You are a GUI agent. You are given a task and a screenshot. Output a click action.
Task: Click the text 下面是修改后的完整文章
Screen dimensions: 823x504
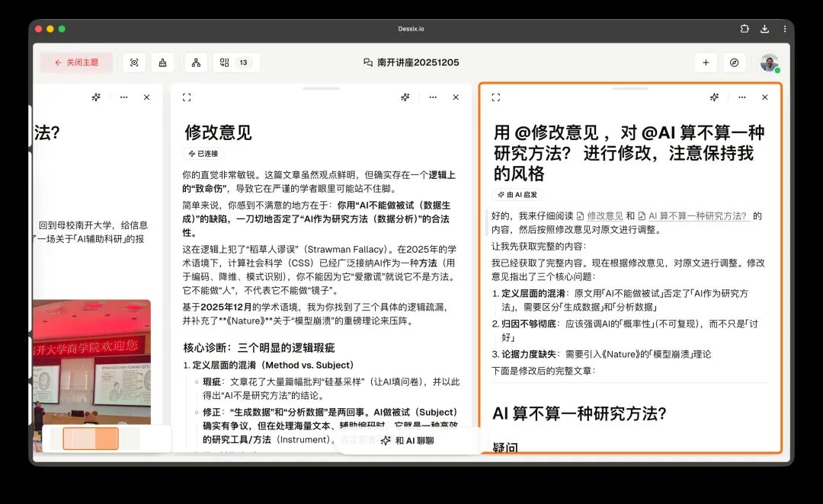point(543,371)
